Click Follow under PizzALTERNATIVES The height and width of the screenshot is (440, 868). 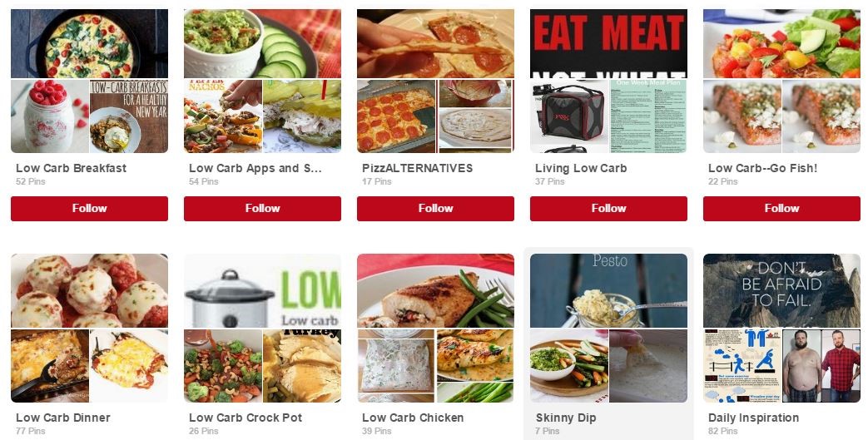click(x=435, y=209)
